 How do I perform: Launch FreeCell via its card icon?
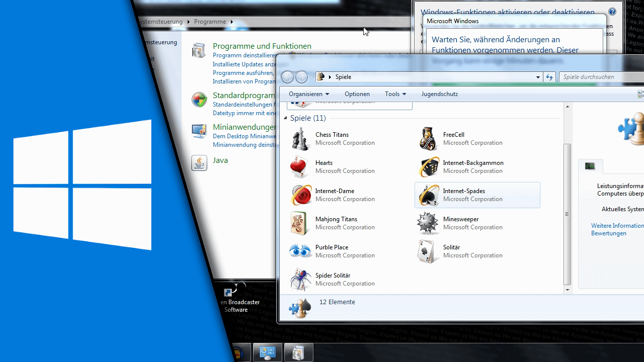coord(428,139)
